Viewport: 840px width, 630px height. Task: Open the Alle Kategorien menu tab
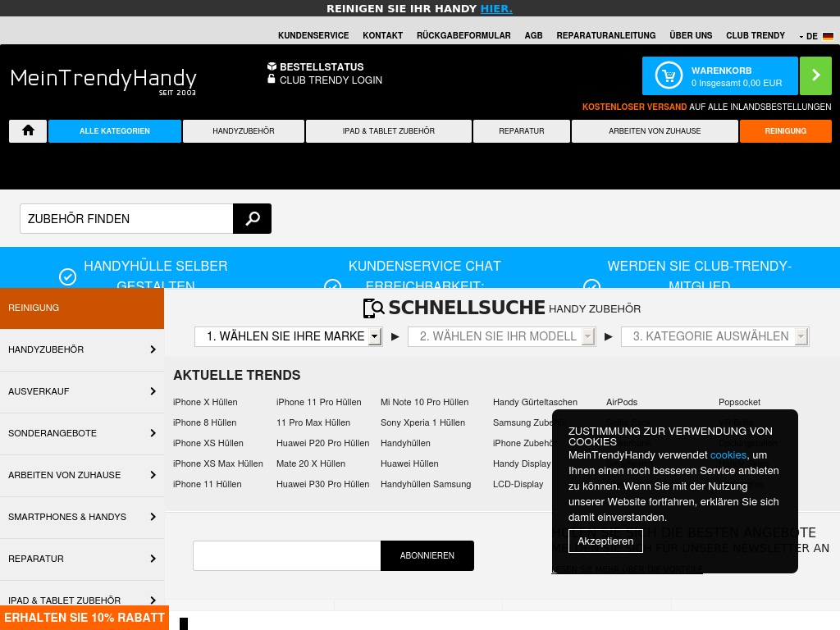pyautogui.click(x=115, y=131)
